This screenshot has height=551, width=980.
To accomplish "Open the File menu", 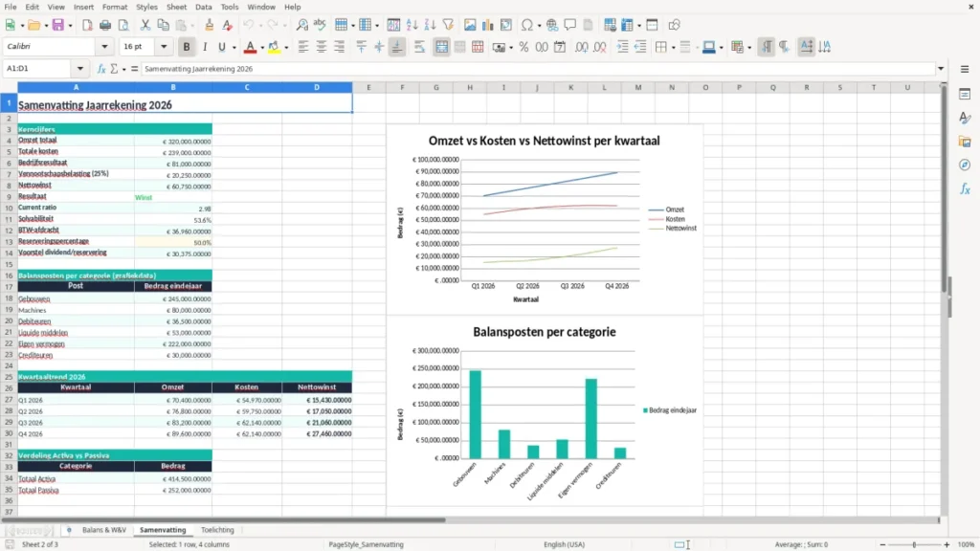I will [x=11, y=7].
